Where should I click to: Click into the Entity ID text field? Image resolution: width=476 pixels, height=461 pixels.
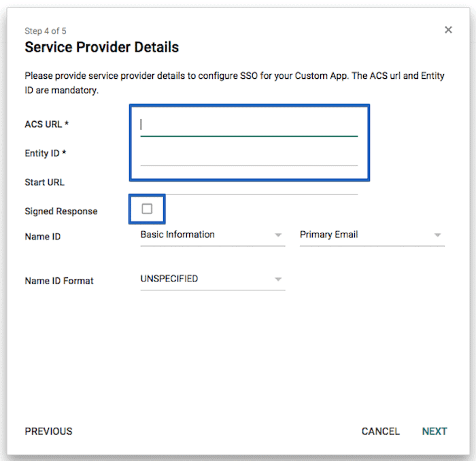coord(249,157)
